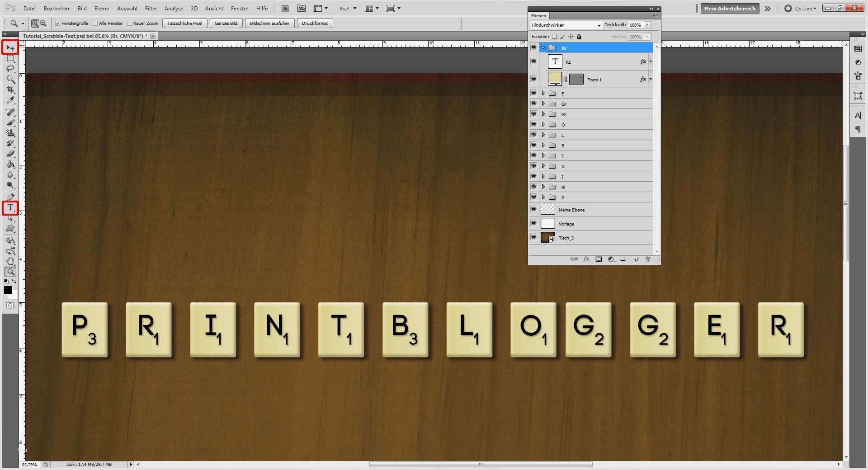Screen dimensions: 868x470
Task: Toggle the Fenstergröße checkbox
Action: point(57,23)
